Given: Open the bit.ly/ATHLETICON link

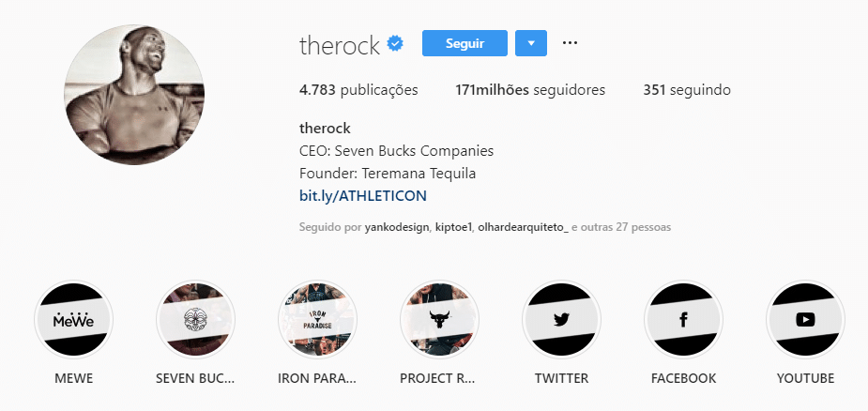Looking at the screenshot, I should coord(363,196).
